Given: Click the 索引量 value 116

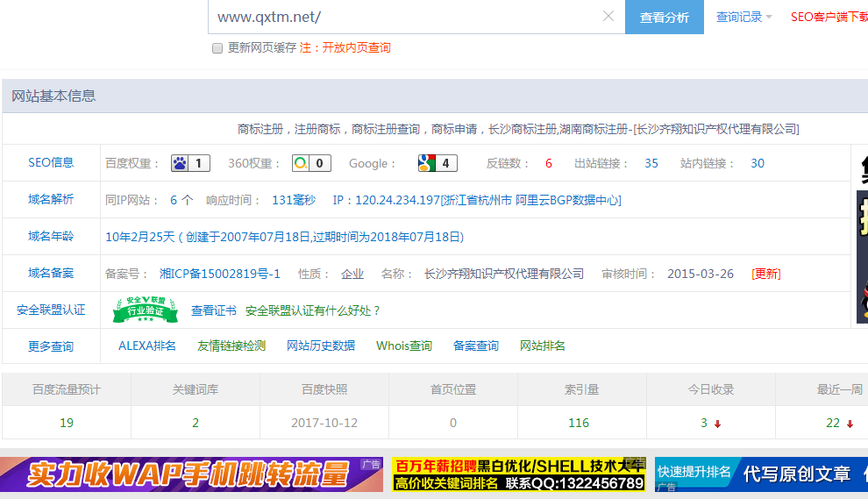Looking at the screenshot, I should (579, 423).
